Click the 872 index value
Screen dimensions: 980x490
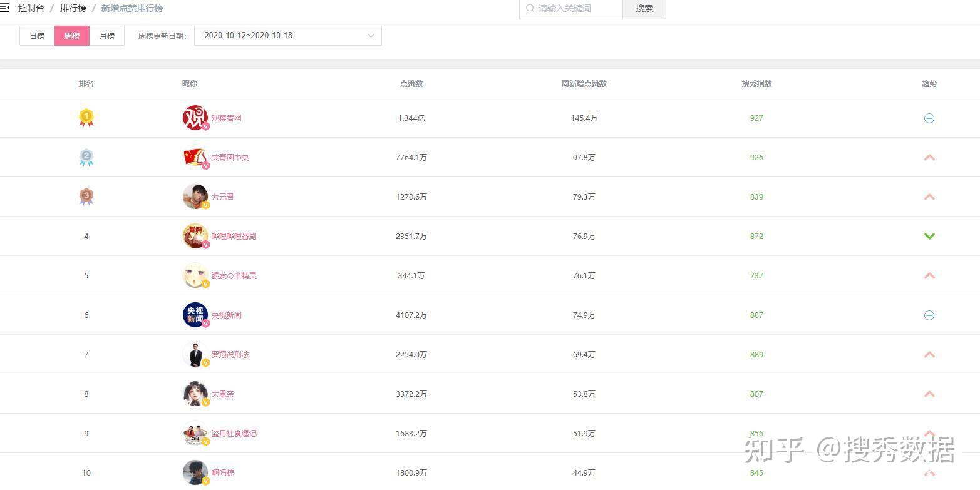point(756,236)
